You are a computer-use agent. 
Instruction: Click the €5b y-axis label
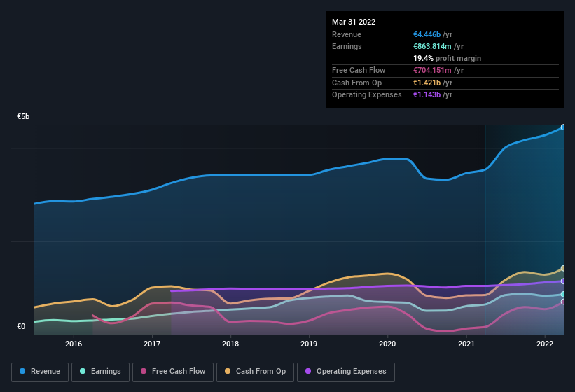pyautogui.click(x=23, y=116)
